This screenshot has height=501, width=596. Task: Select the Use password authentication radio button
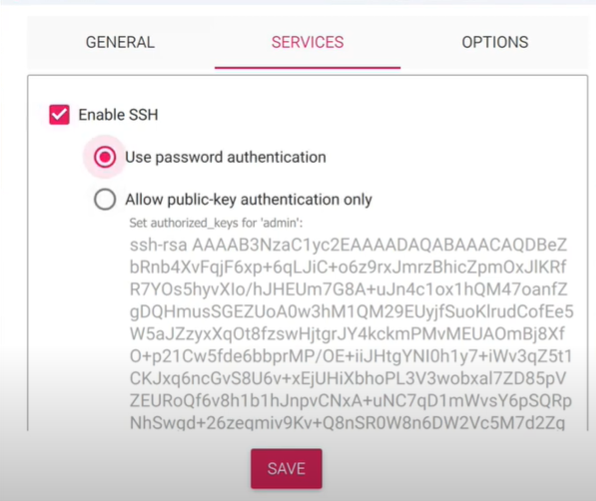[105, 157]
